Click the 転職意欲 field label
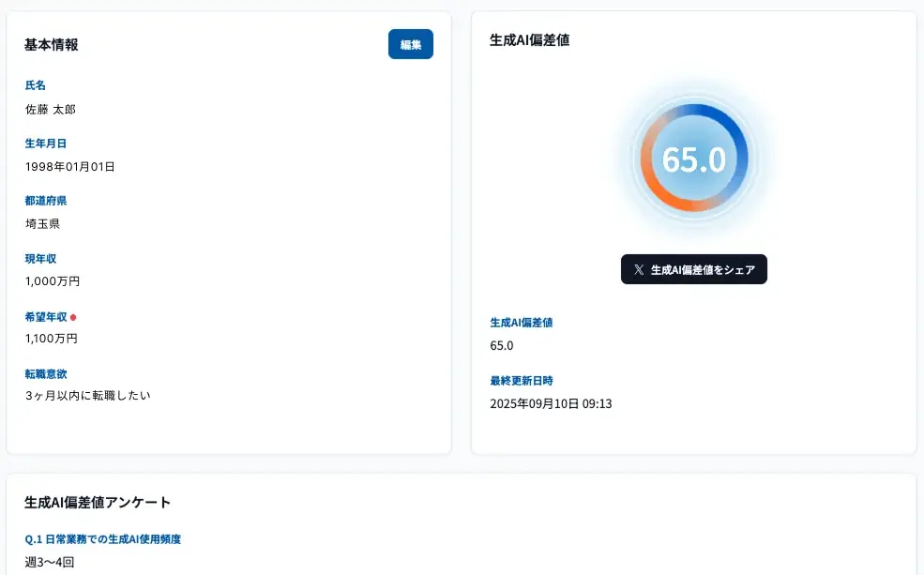This screenshot has height=575, width=924. point(46,373)
